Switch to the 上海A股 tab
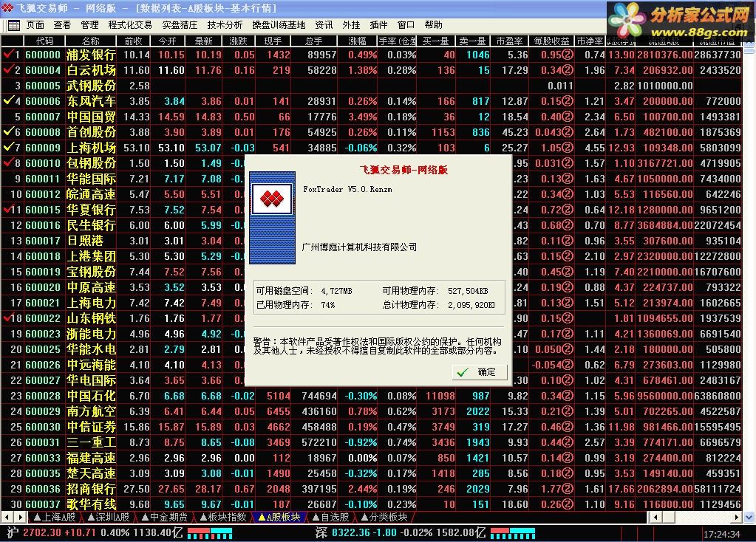Image resolution: width=756 pixels, height=542 pixels. click(55, 518)
